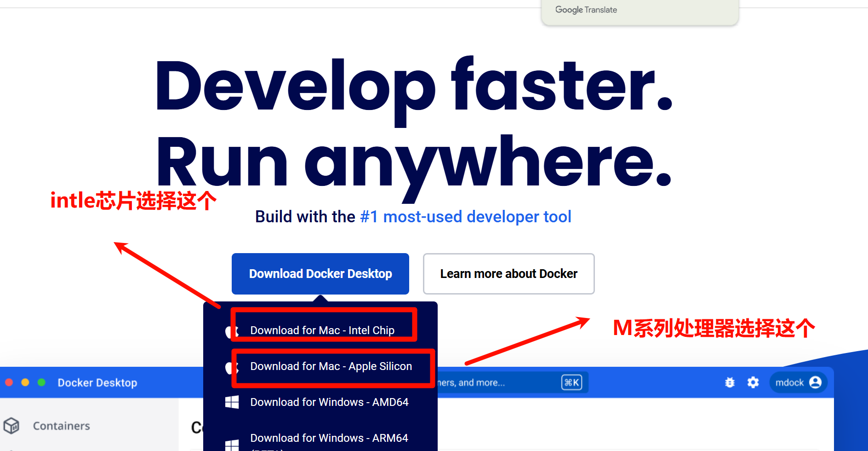
Task: Click the Docker Desktop window title
Action: tap(97, 382)
